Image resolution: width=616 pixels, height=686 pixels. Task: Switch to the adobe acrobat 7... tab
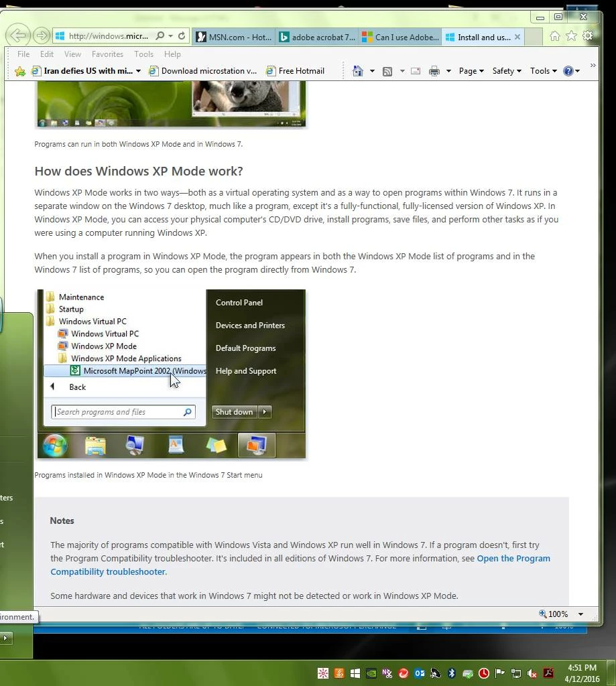pos(318,38)
